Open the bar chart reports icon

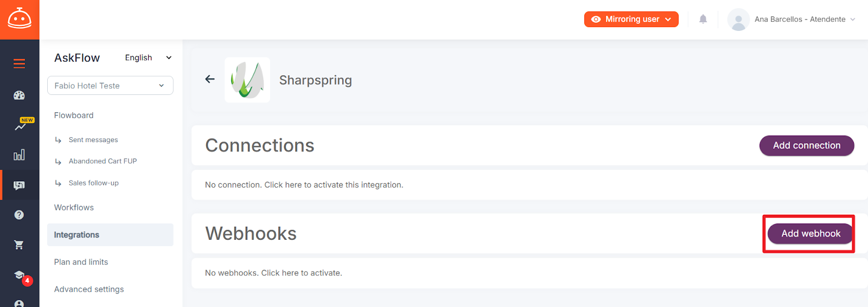click(19, 155)
